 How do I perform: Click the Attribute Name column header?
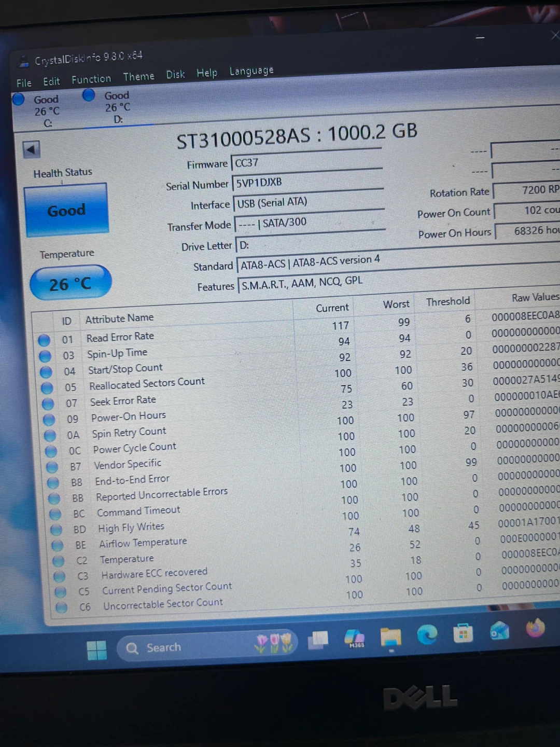pos(120,318)
